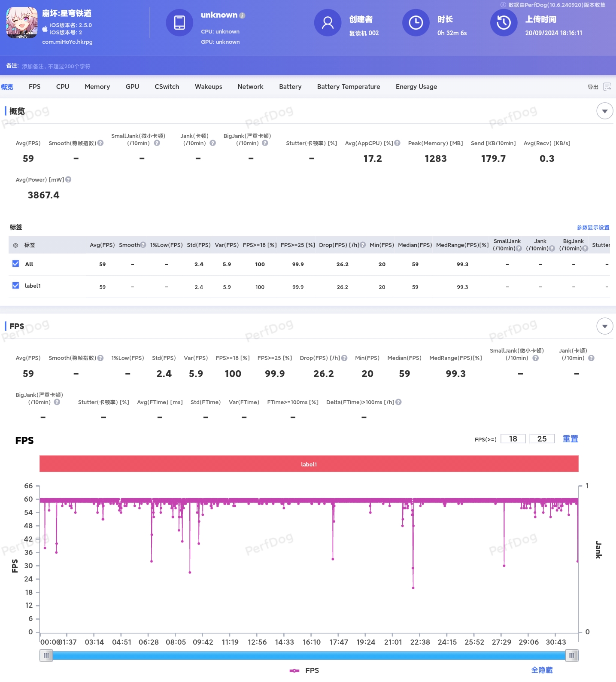Click left handle of chart time range slider
Screen dimensions: 616x682
pyautogui.click(x=46, y=655)
